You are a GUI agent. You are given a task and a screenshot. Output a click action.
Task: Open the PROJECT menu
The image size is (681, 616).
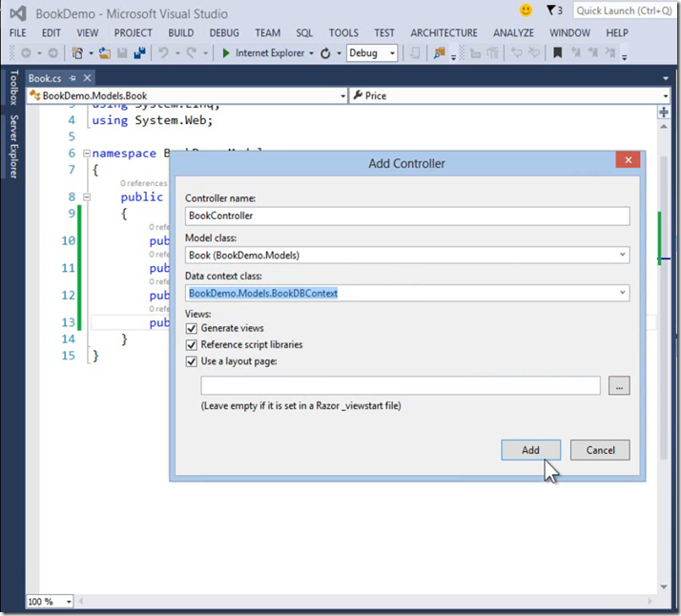133,33
